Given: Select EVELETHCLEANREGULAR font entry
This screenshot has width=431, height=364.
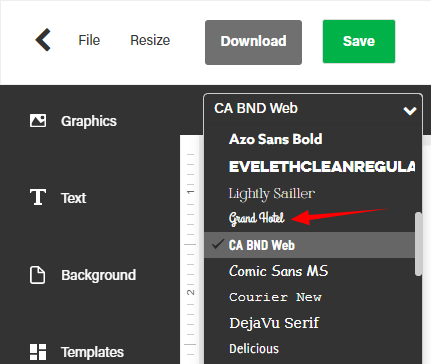Looking at the screenshot, I should [x=322, y=167].
